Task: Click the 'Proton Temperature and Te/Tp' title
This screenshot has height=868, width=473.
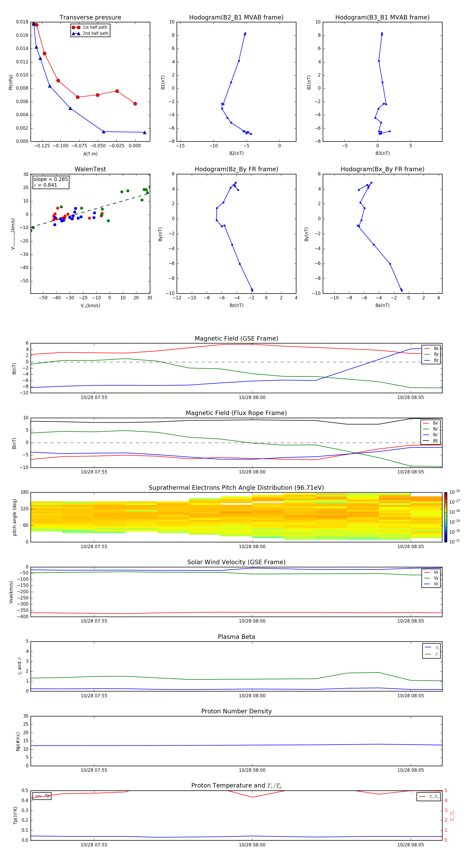Action: click(x=236, y=786)
